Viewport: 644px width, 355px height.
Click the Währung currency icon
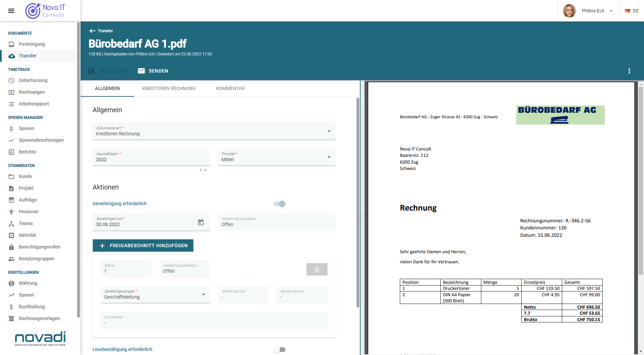coord(11,283)
